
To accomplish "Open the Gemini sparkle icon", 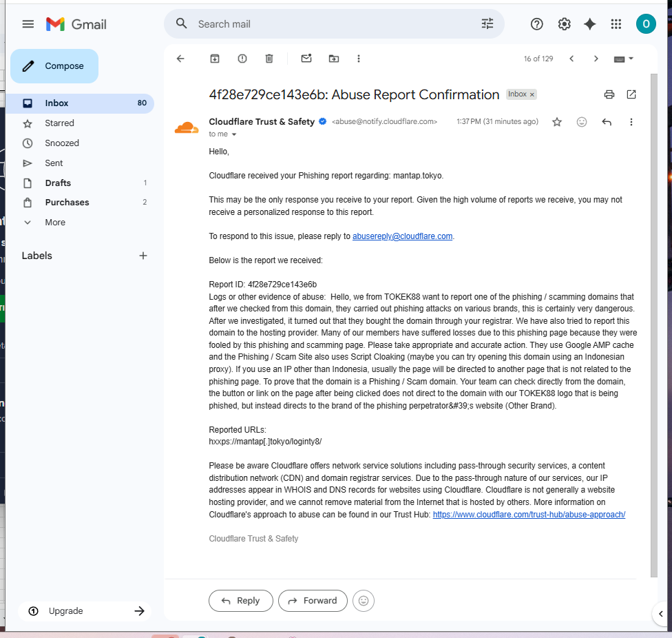I will click(x=589, y=24).
